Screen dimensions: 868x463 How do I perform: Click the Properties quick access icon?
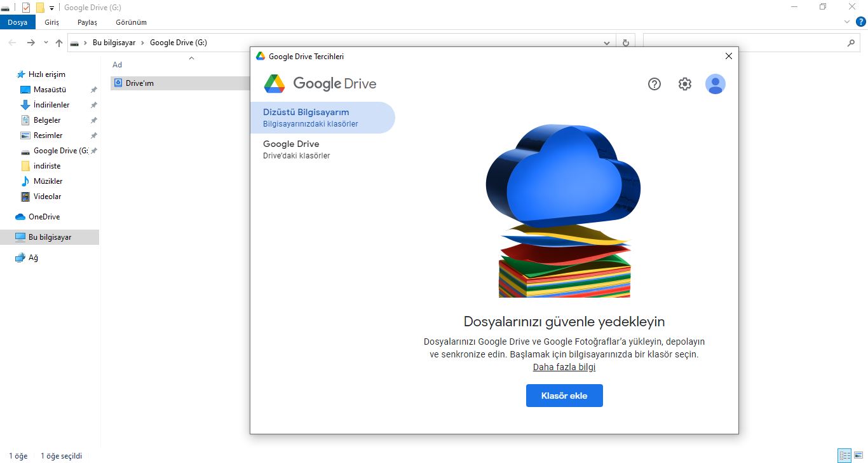(x=26, y=8)
